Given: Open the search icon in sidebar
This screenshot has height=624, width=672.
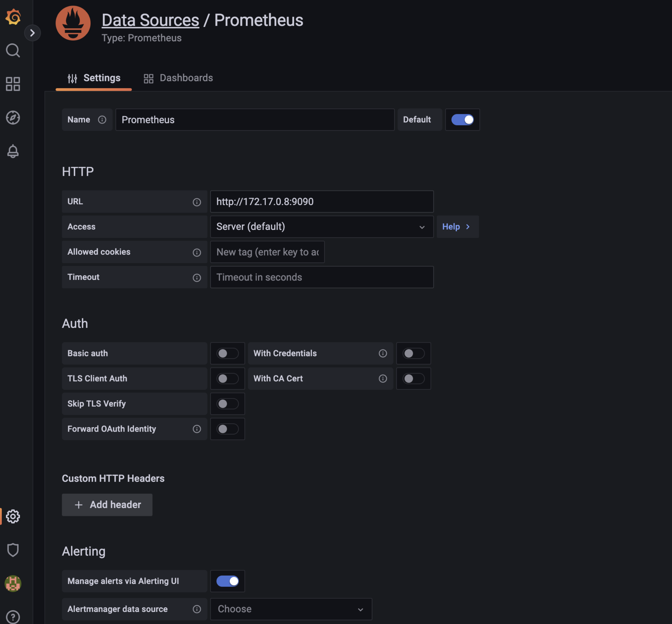Looking at the screenshot, I should pyautogui.click(x=13, y=50).
